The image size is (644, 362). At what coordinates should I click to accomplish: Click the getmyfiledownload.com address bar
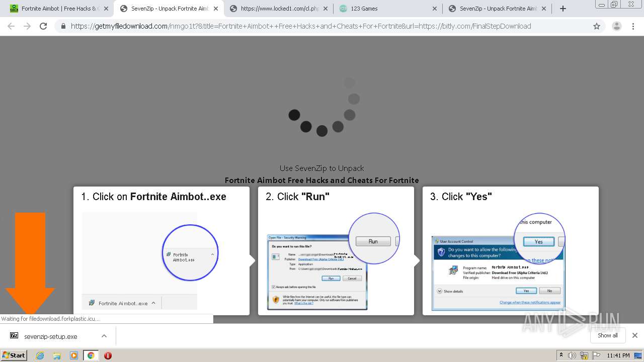click(x=301, y=26)
